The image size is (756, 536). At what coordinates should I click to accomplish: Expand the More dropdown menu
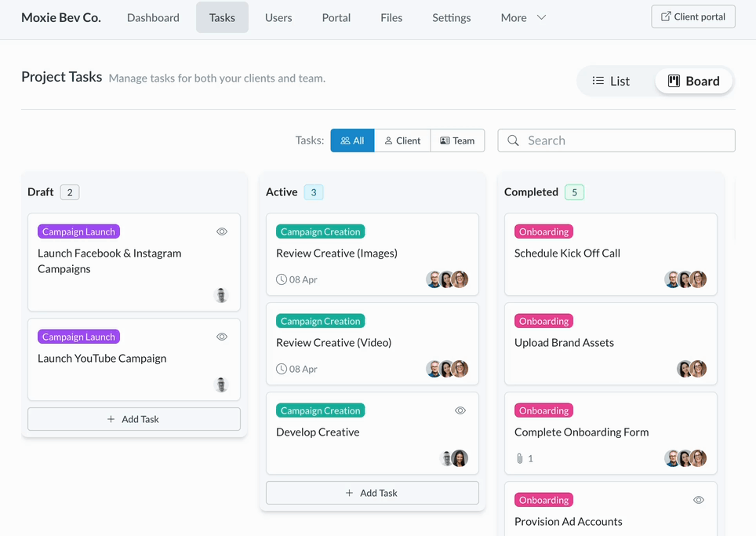[523, 17]
